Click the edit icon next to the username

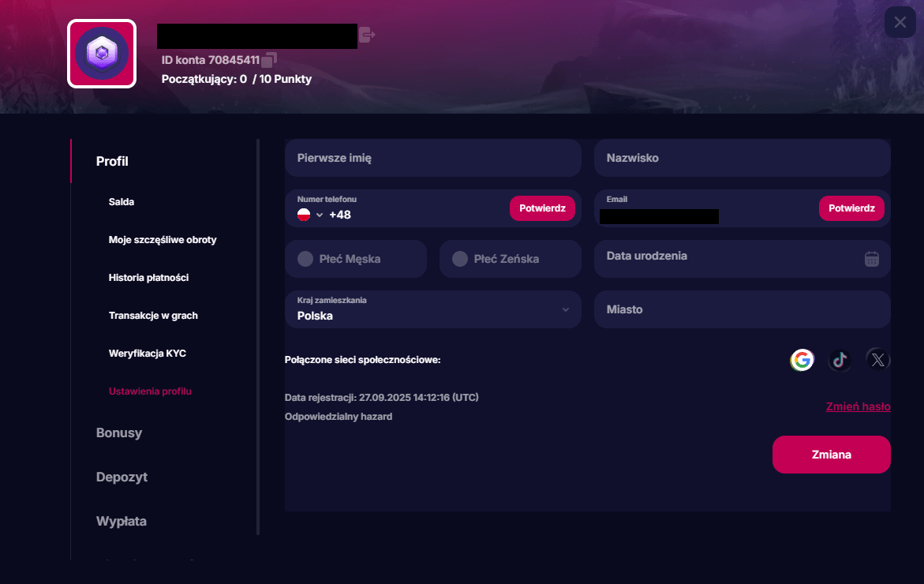366,36
